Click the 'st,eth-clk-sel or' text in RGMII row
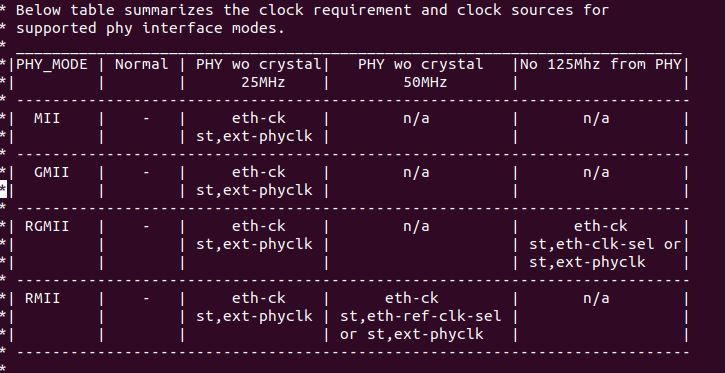 coord(605,244)
